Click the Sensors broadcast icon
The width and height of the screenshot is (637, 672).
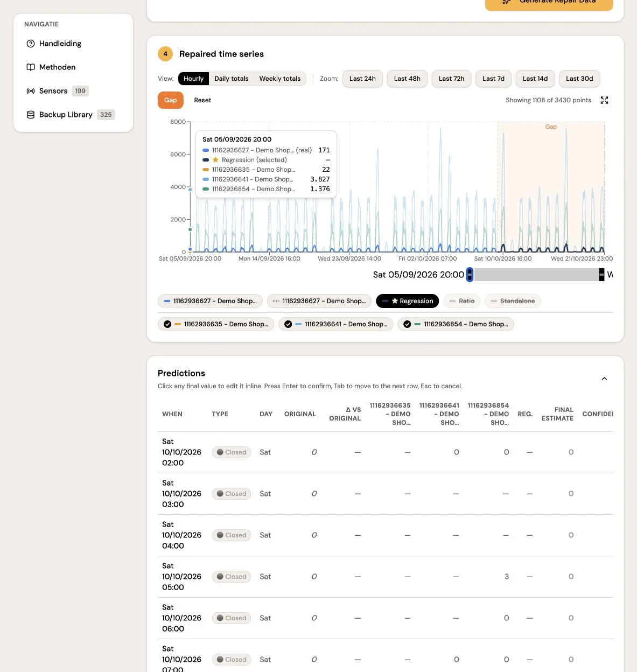pyautogui.click(x=31, y=91)
